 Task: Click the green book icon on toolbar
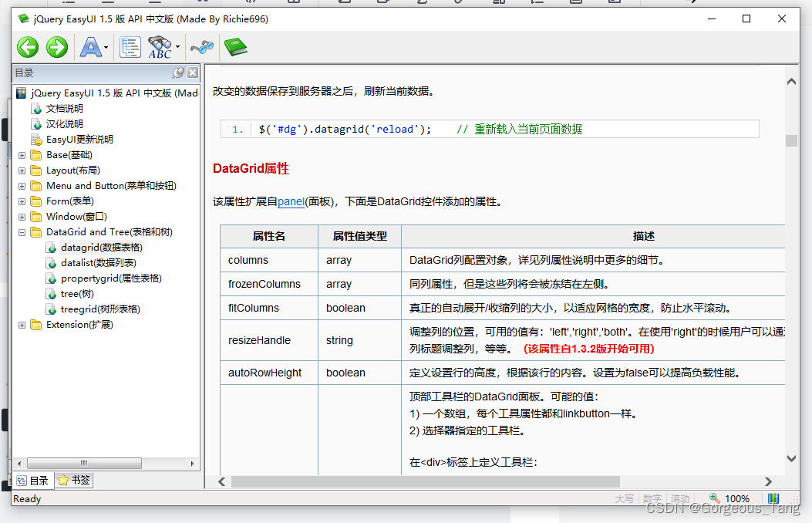235,47
